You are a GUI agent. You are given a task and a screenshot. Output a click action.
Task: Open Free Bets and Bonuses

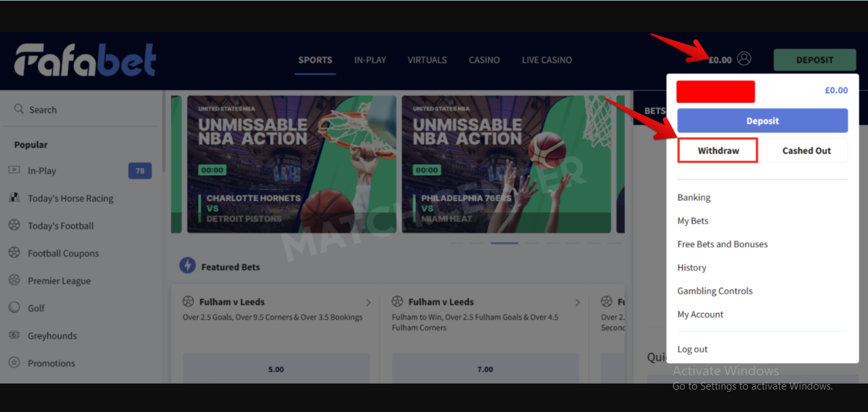click(723, 244)
